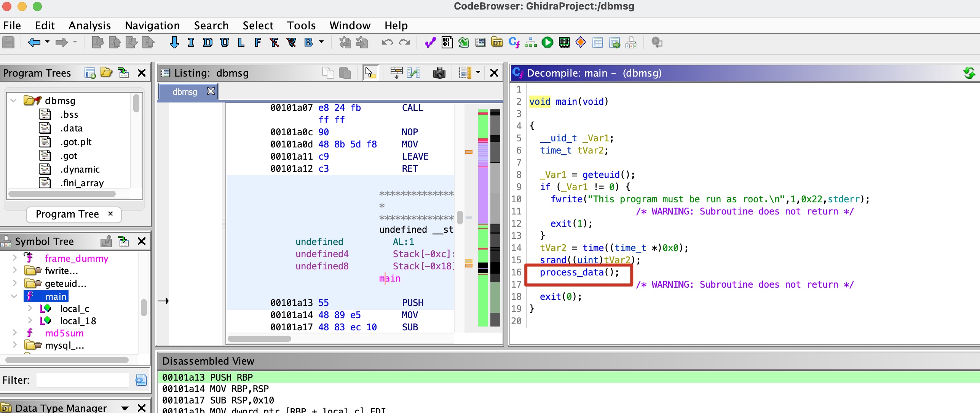Select the dbmsg listing tab
980x413 pixels.
185,92
